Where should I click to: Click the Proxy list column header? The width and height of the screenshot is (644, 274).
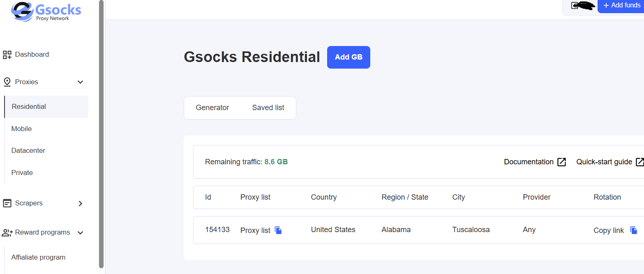point(255,197)
